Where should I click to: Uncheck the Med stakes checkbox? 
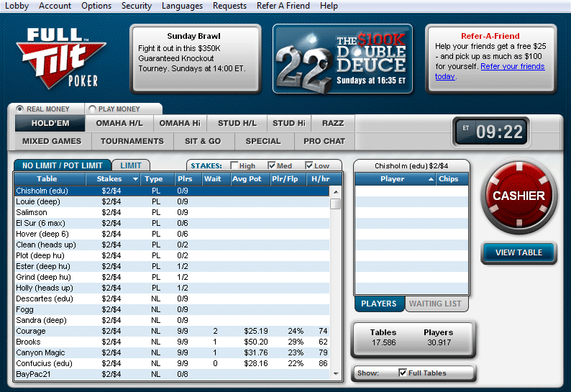(x=271, y=165)
